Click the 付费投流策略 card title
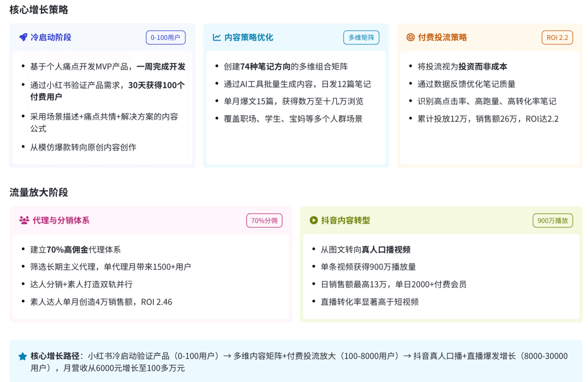 coord(442,37)
